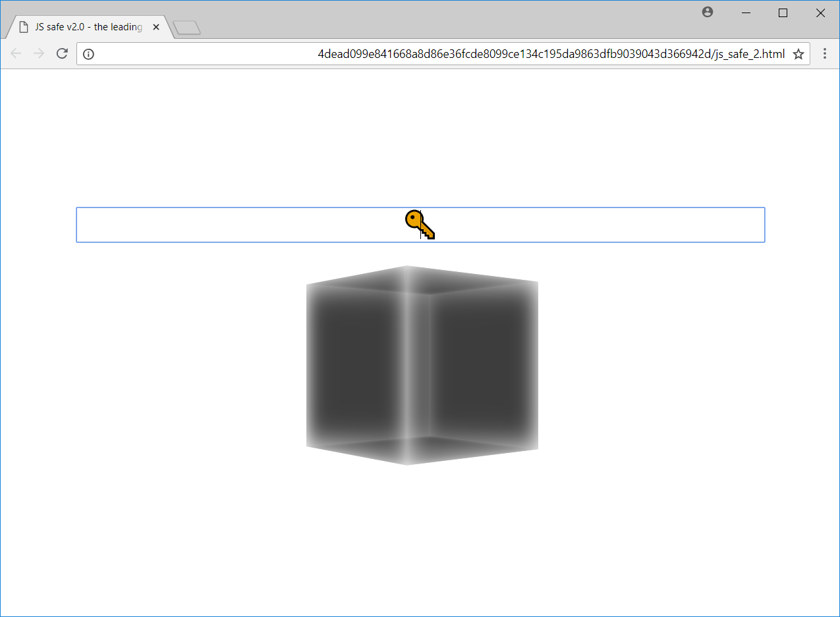
Task: Click the forward navigation arrow
Action: [38, 53]
